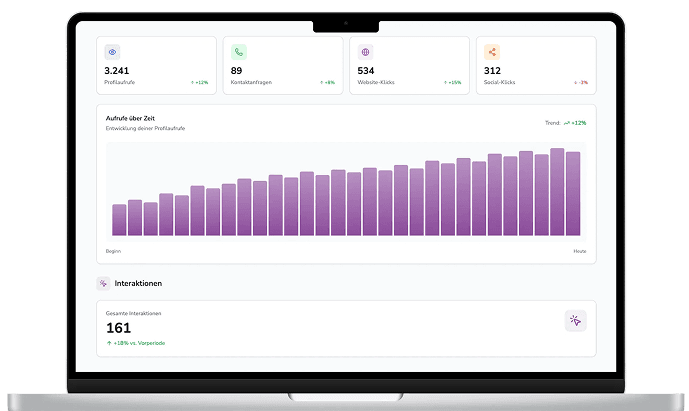Click the eye icon above 3.241
Screen dimensions: 689x411
tap(112, 52)
